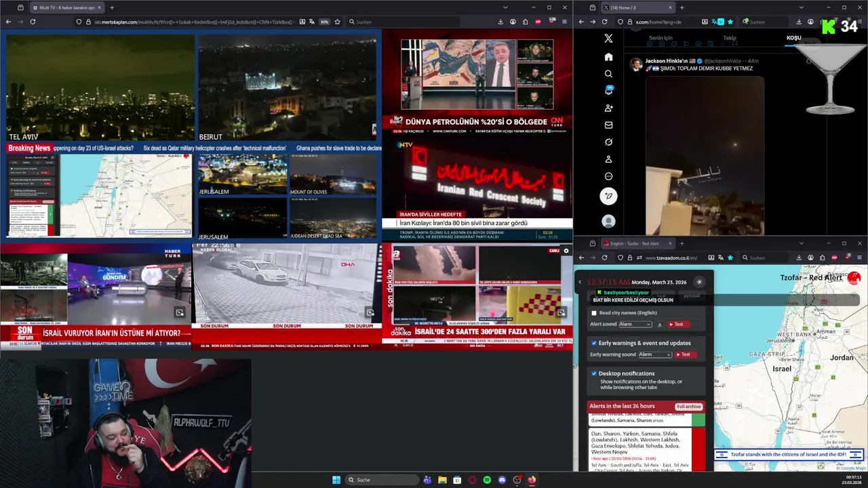Reload the Multi TV browser page
868x488 pixels.
pyautogui.click(x=33, y=22)
